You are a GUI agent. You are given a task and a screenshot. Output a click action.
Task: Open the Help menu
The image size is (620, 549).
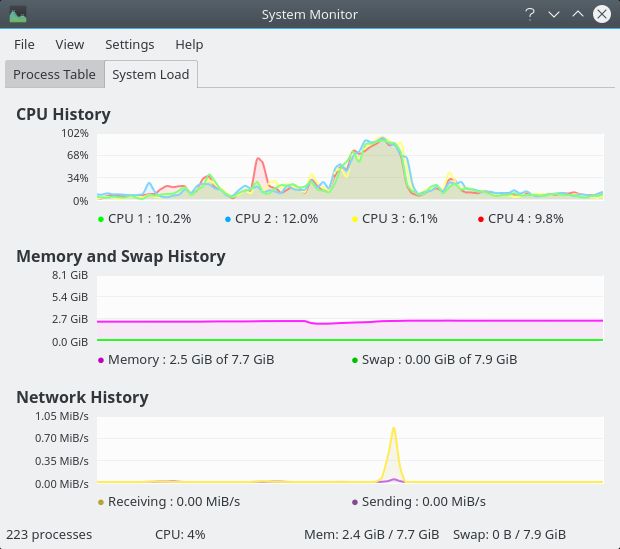click(189, 44)
